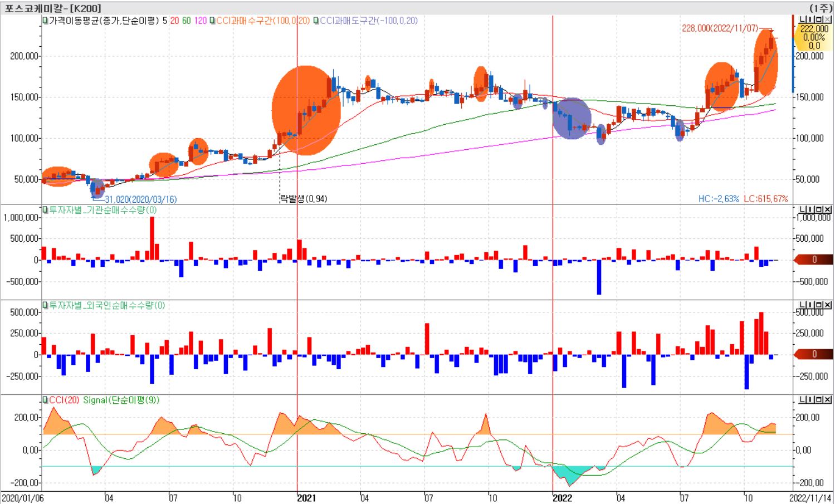
Task: Close the CCI indicator pane
Action: pos(828,399)
